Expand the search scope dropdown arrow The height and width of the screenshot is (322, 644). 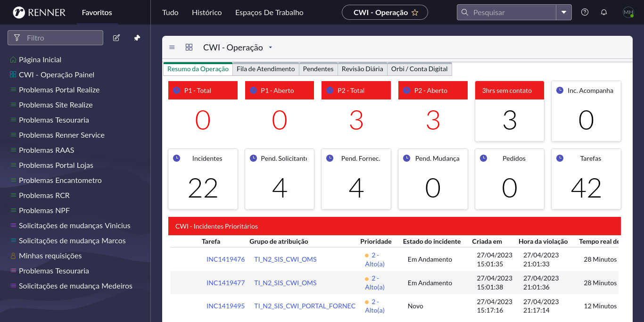pos(564,12)
